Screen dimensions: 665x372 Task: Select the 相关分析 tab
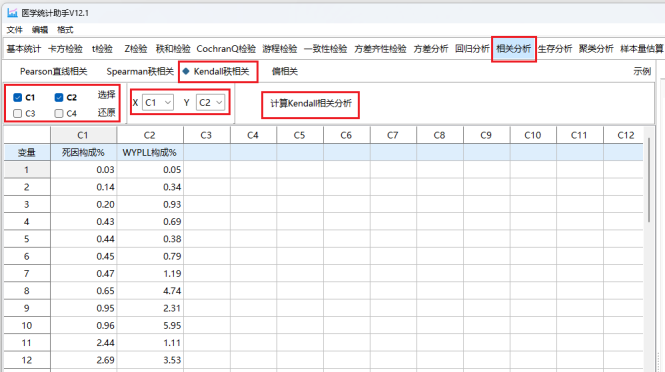(x=514, y=49)
